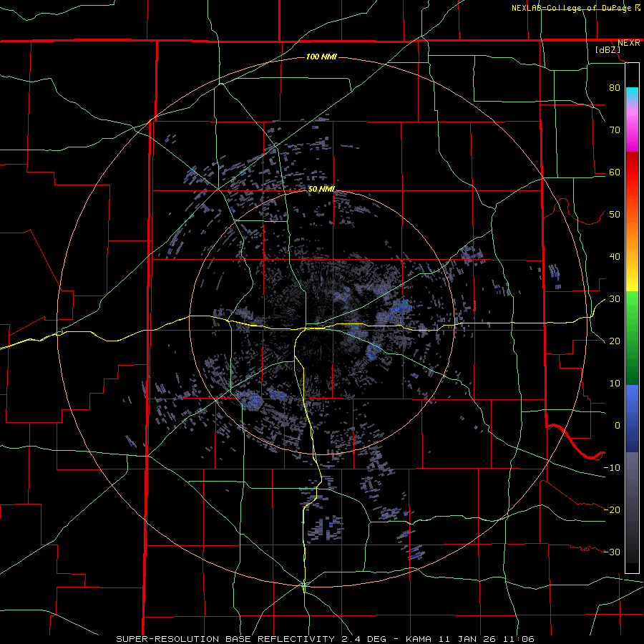Click the NEXR label above color scale
The height and width of the screenshot is (644, 644).
628,43
